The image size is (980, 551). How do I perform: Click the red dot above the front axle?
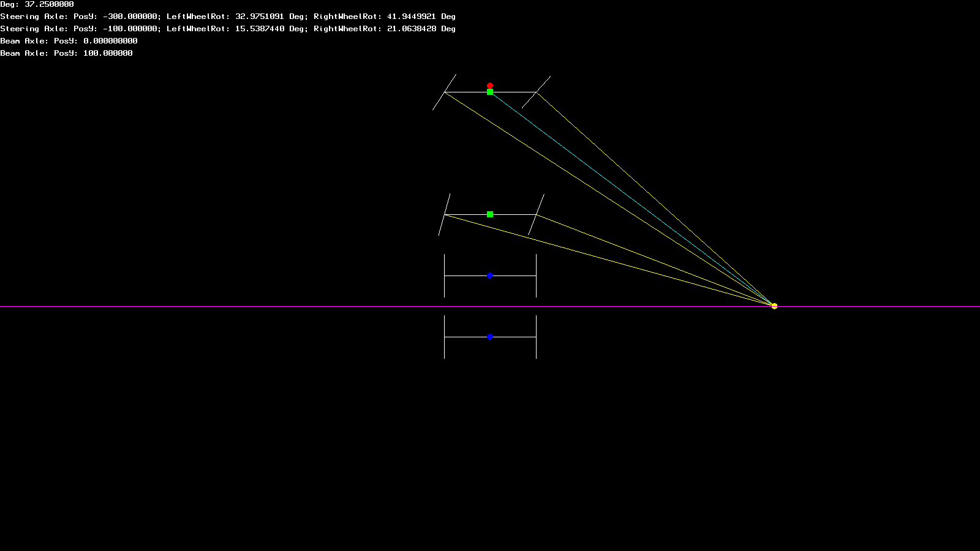pos(490,86)
